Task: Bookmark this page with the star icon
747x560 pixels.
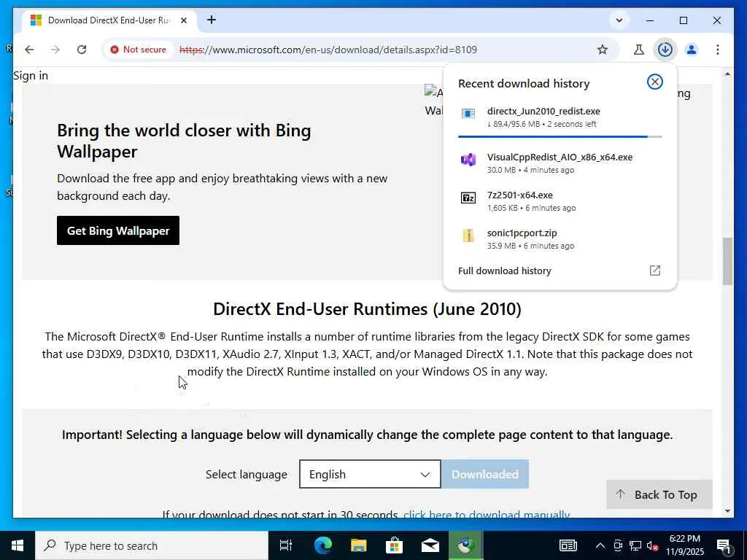Action: (603, 50)
